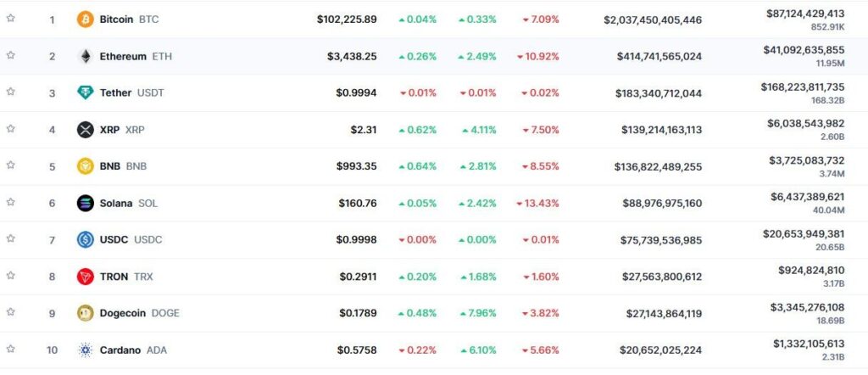This screenshot has width=868, height=375.
Task: Toggle watchlist star for Ethereum
Action: (x=11, y=55)
